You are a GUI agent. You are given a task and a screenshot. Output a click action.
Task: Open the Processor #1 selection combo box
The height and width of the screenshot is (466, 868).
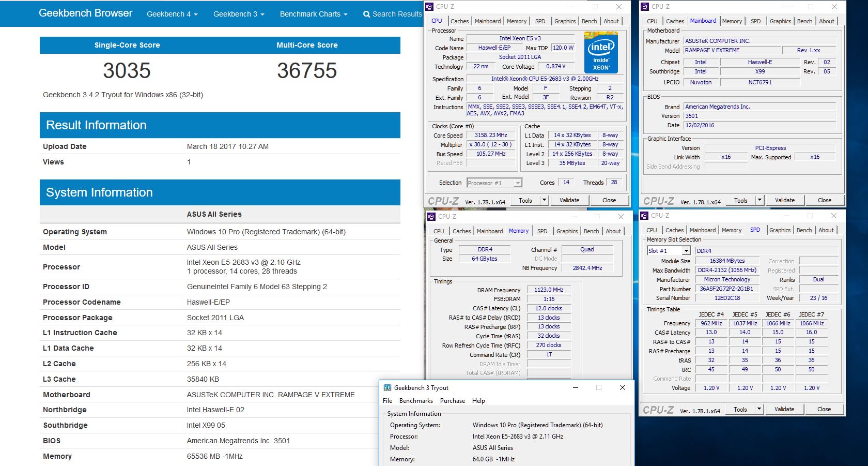(x=494, y=183)
